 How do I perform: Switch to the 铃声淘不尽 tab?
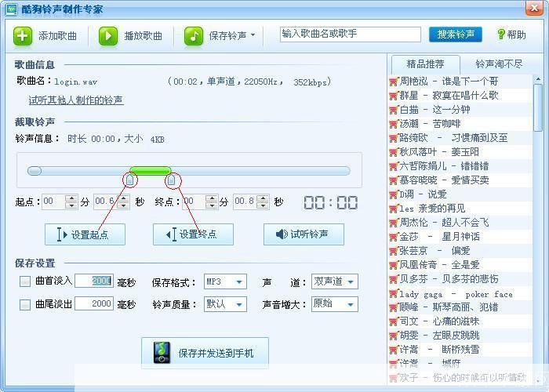pyautogui.click(x=499, y=64)
